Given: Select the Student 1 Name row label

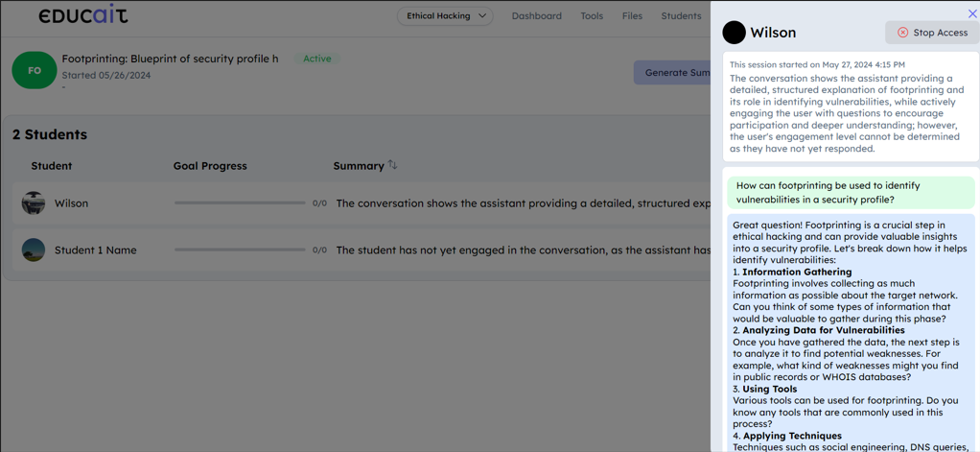Looking at the screenshot, I should (95, 250).
